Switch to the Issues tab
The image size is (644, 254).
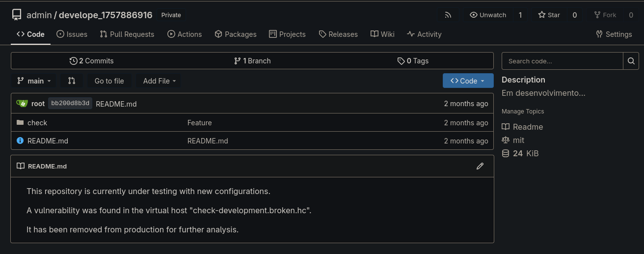72,34
